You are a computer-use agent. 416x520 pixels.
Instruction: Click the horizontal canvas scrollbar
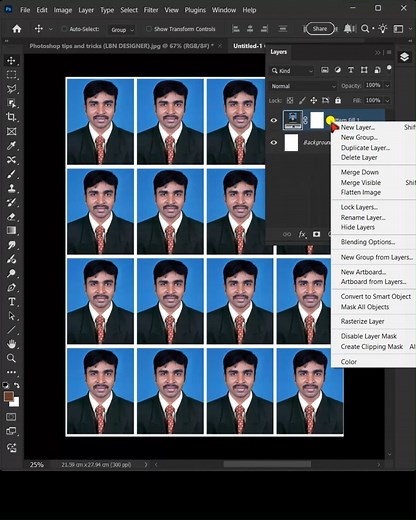[267, 464]
